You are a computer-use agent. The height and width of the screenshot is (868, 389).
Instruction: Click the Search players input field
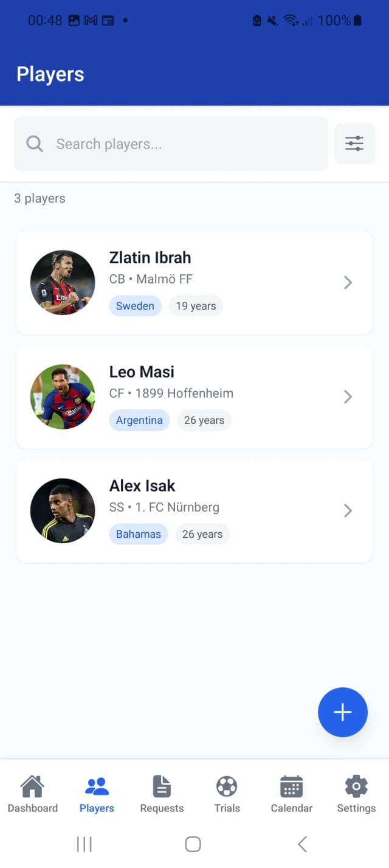pyautogui.click(x=170, y=144)
